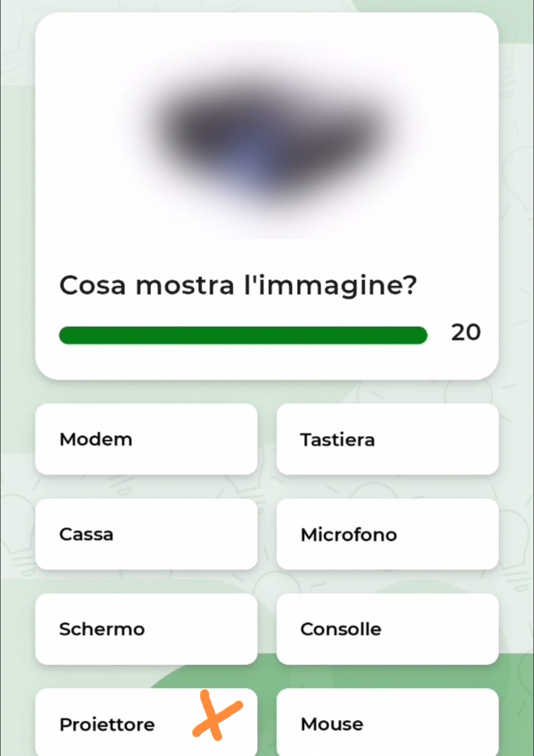This screenshot has height=756, width=534.
Task: Select the "Modem" answer option
Action: (x=146, y=439)
